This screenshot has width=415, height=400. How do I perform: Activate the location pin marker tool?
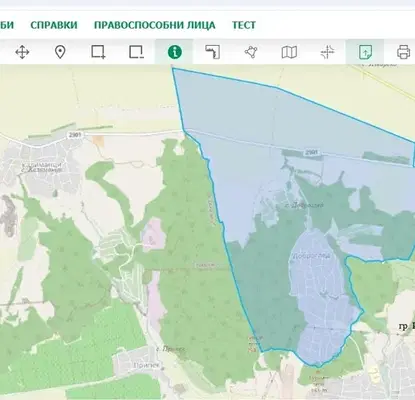[60, 52]
